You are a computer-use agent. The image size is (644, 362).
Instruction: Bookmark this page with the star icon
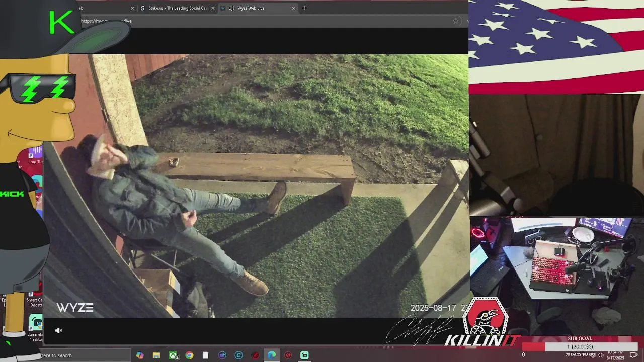[x=455, y=21]
